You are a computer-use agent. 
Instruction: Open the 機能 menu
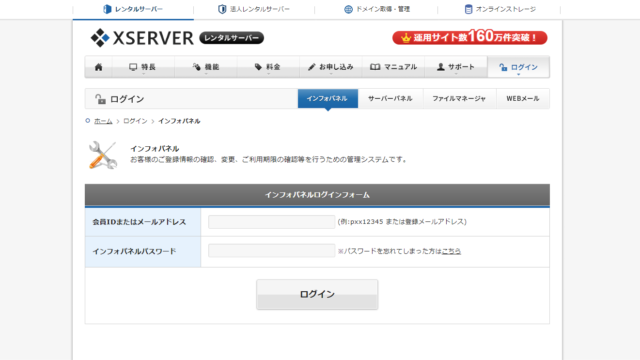206,67
